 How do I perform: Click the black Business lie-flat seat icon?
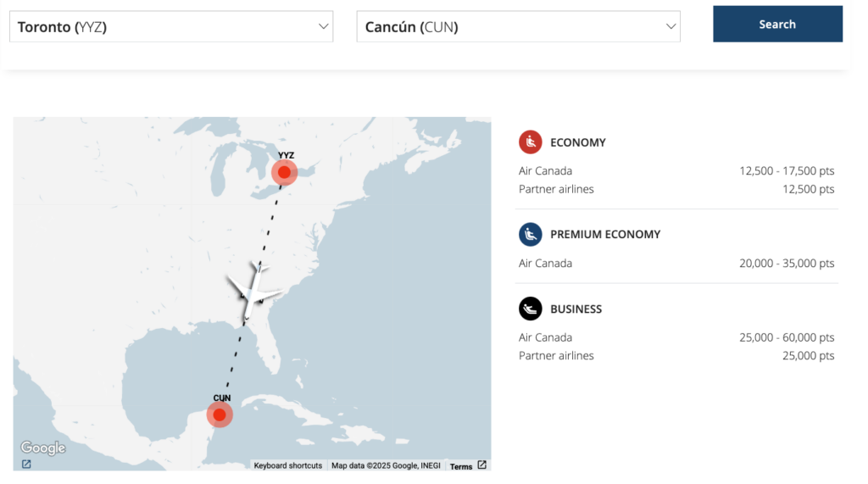coord(531,309)
